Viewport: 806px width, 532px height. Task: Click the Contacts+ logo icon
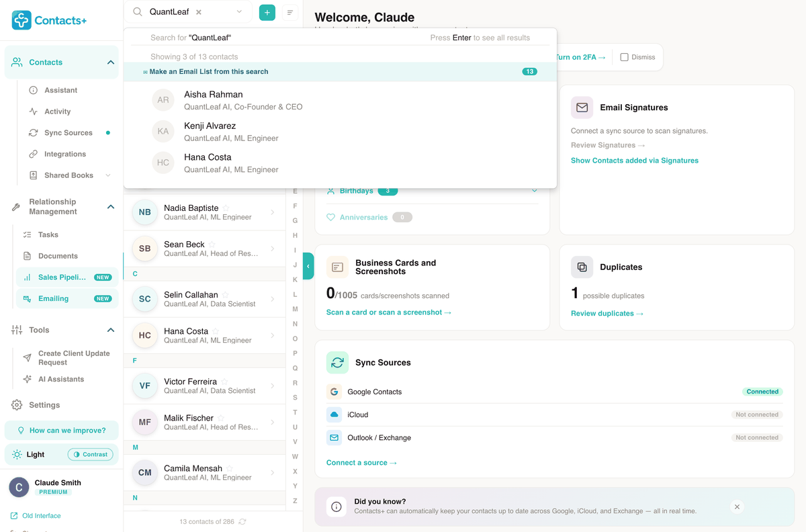coord(21,20)
